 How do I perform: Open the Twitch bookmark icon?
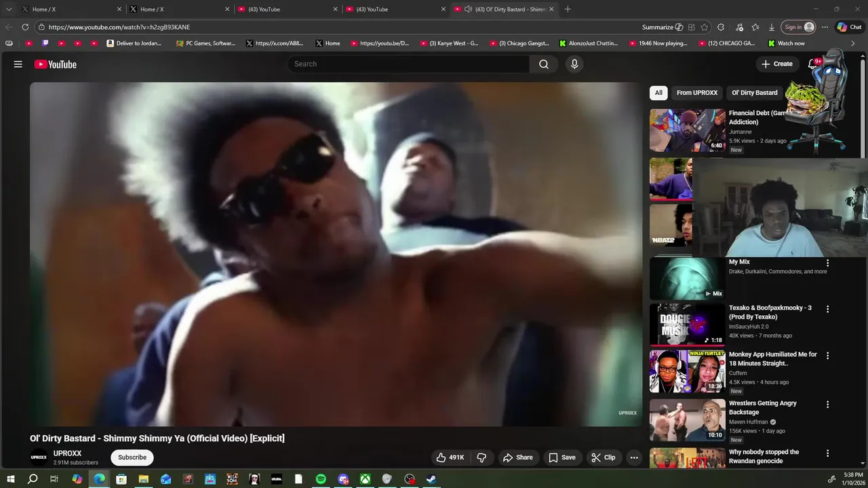pos(45,43)
